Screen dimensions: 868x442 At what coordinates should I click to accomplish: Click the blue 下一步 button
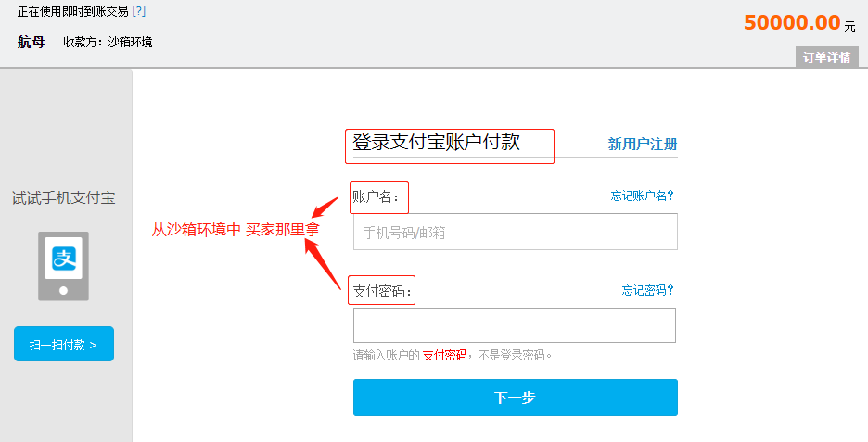point(516,398)
